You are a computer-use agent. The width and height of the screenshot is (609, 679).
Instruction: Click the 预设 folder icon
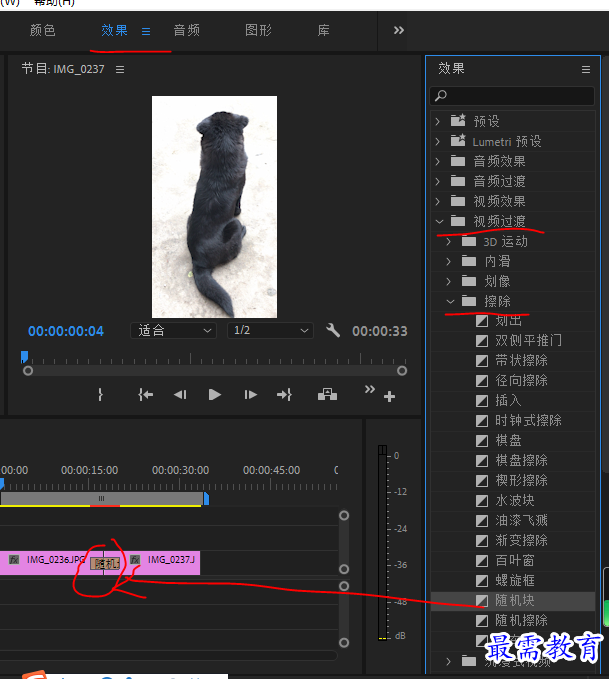coord(458,120)
